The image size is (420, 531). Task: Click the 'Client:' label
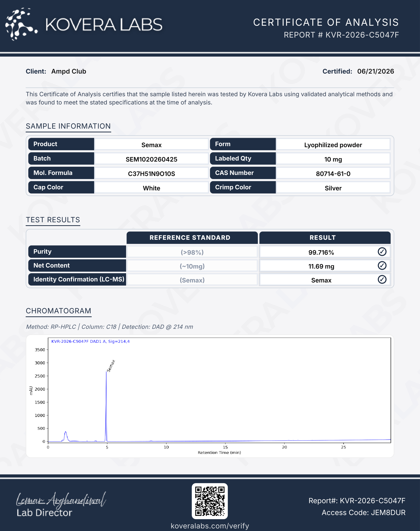click(36, 71)
